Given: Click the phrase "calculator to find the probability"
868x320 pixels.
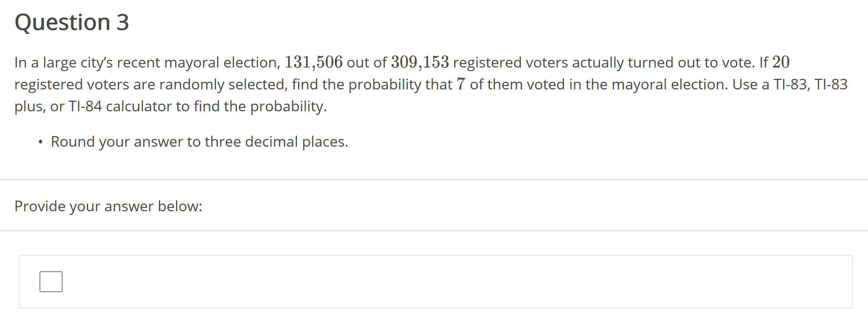Looking at the screenshot, I should tap(216, 106).
